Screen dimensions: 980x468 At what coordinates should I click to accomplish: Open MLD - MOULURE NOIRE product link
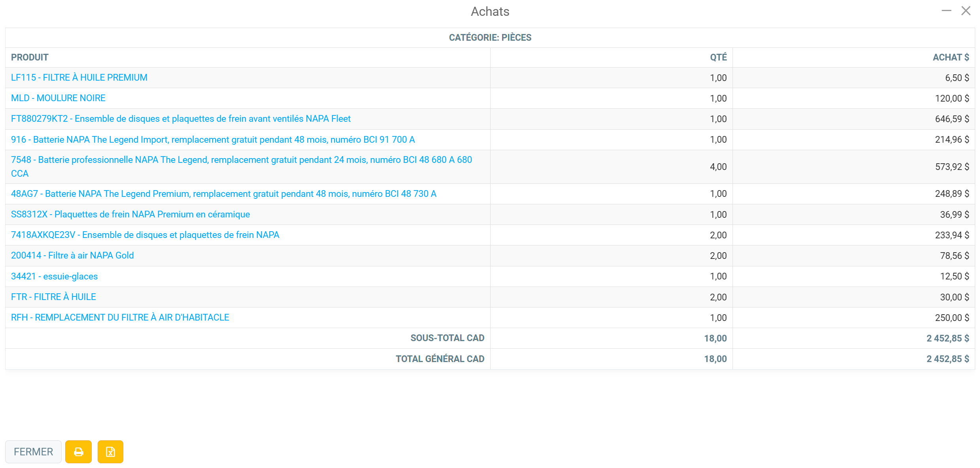(58, 98)
